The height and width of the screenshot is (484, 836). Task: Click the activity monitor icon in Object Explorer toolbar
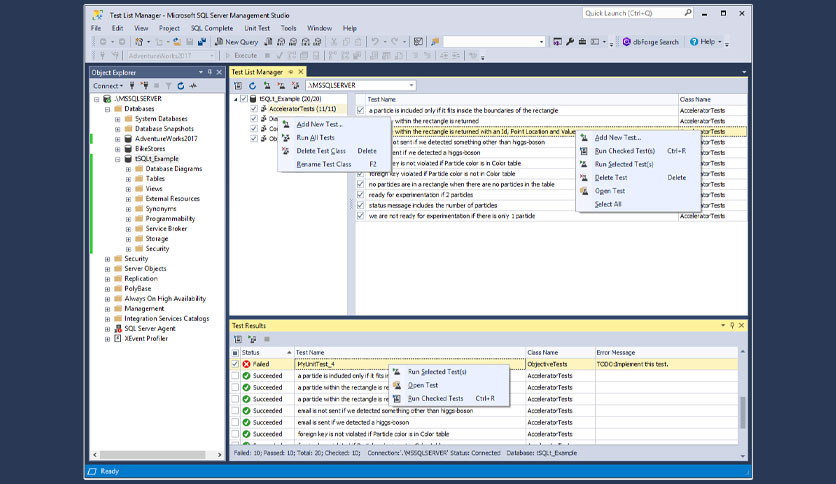pos(193,86)
